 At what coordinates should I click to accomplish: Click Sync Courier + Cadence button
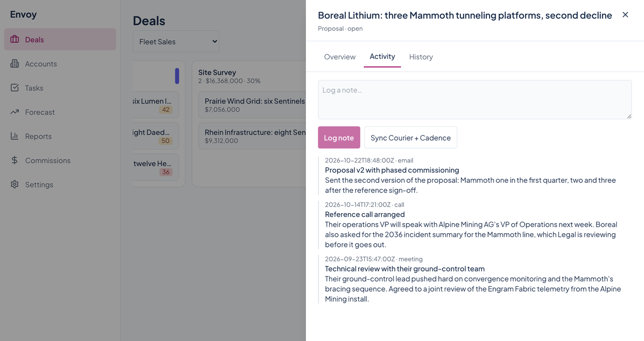(411, 138)
